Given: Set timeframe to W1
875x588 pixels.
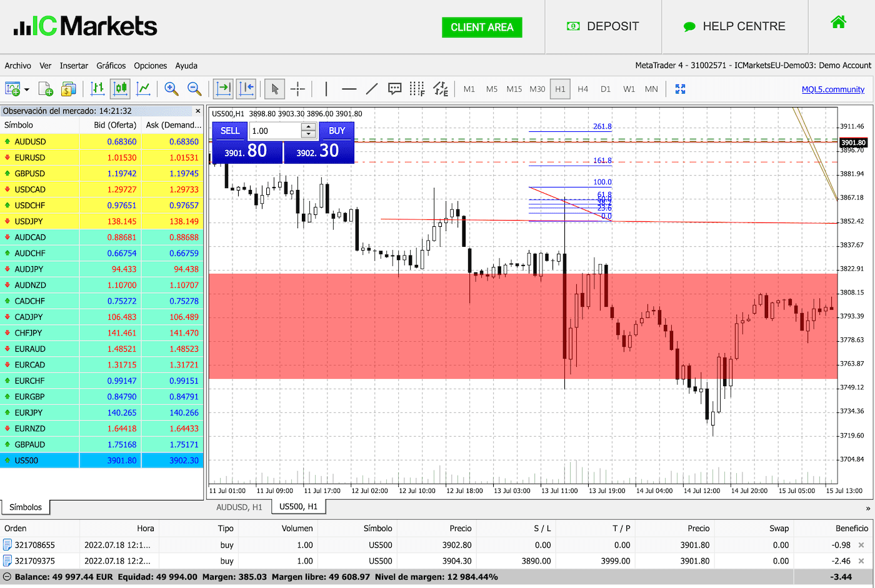Looking at the screenshot, I should tap(629, 89).
